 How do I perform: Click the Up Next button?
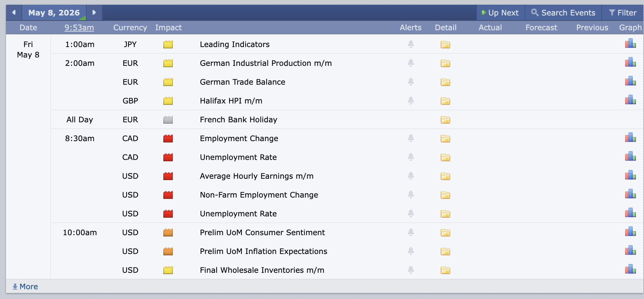(x=500, y=13)
